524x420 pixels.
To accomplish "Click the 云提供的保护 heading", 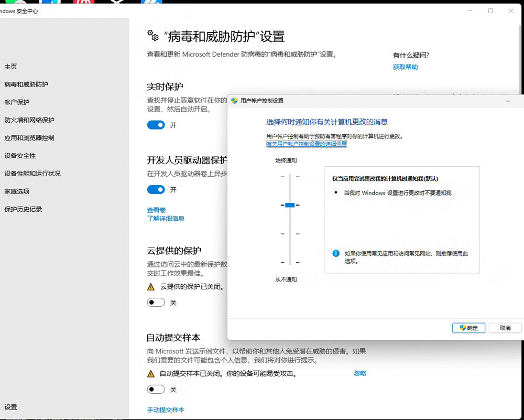I will click(174, 251).
